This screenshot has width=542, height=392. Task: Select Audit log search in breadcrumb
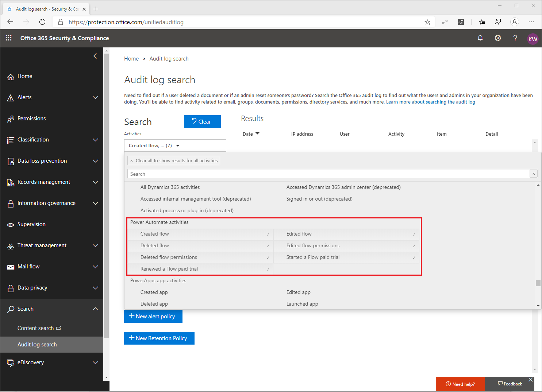(169, 58)
